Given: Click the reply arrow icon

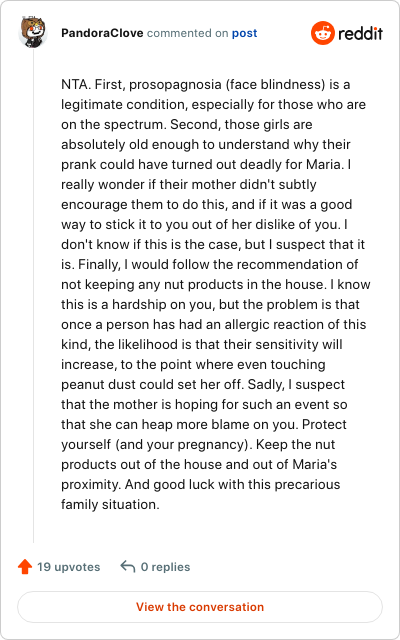Looking at the screenshot, I should point(128,567).
